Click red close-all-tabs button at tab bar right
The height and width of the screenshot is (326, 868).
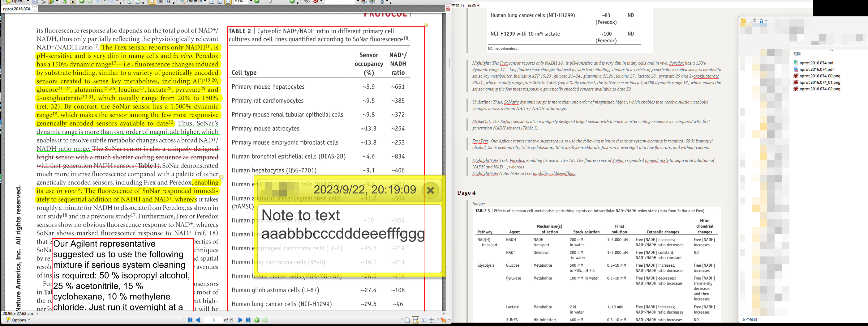coord(448,9)
